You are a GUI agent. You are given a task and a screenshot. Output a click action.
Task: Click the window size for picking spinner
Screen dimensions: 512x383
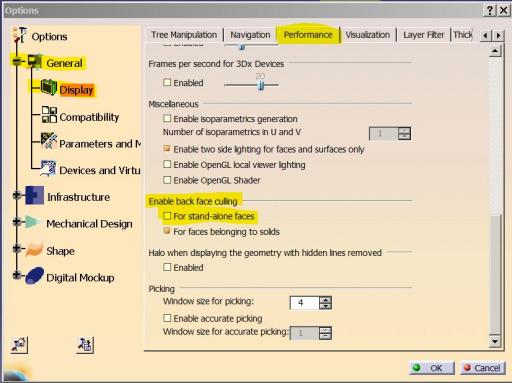(x=325, y=303)
